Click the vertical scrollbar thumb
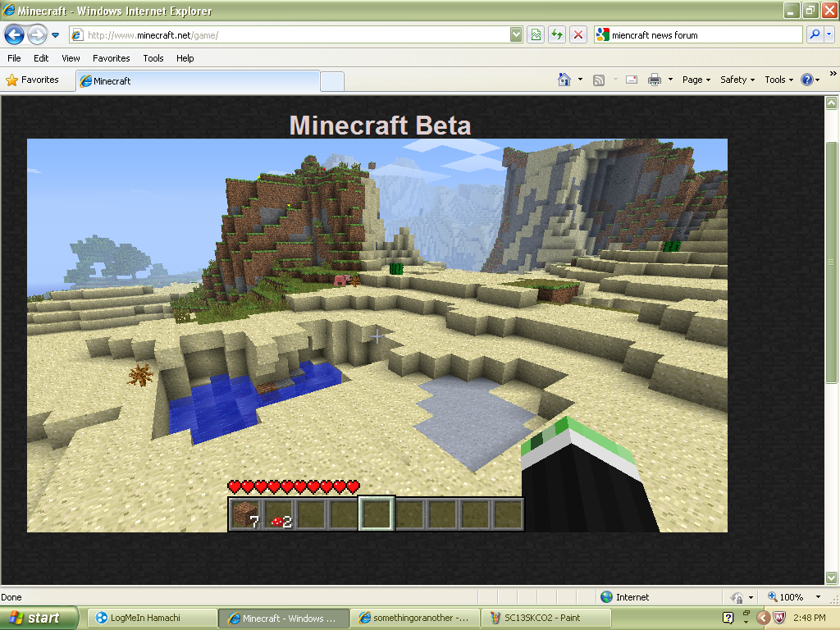840x630 pixels. tap(832, 262)
